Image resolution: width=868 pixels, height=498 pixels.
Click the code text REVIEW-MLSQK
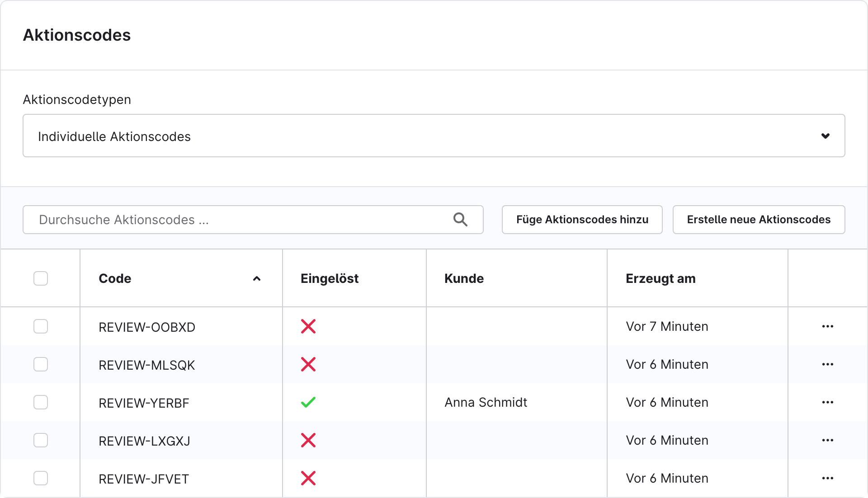pyautogui.click(x=147, y=365)
